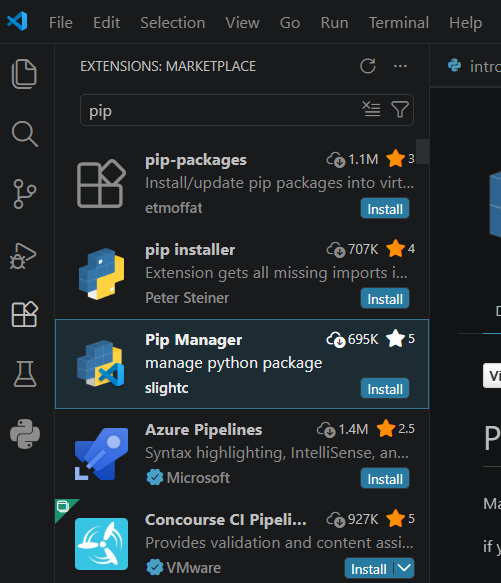Viewport: 501px width, 583px height.
Task: Open the Edit menu
Action: tap(106, 23)
